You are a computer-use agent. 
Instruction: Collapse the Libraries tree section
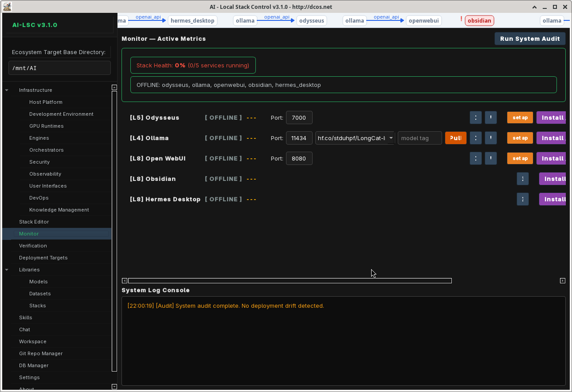tap(7, 270)
